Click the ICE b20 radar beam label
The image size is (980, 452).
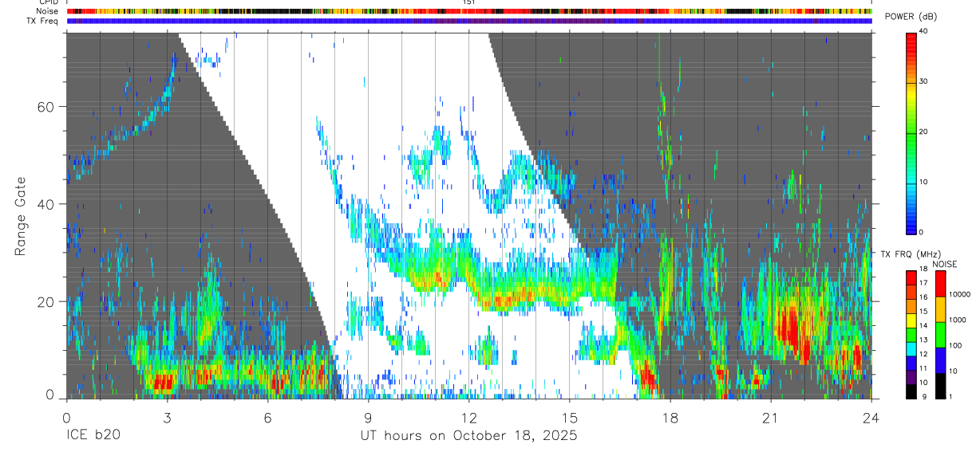pos(93,436)
